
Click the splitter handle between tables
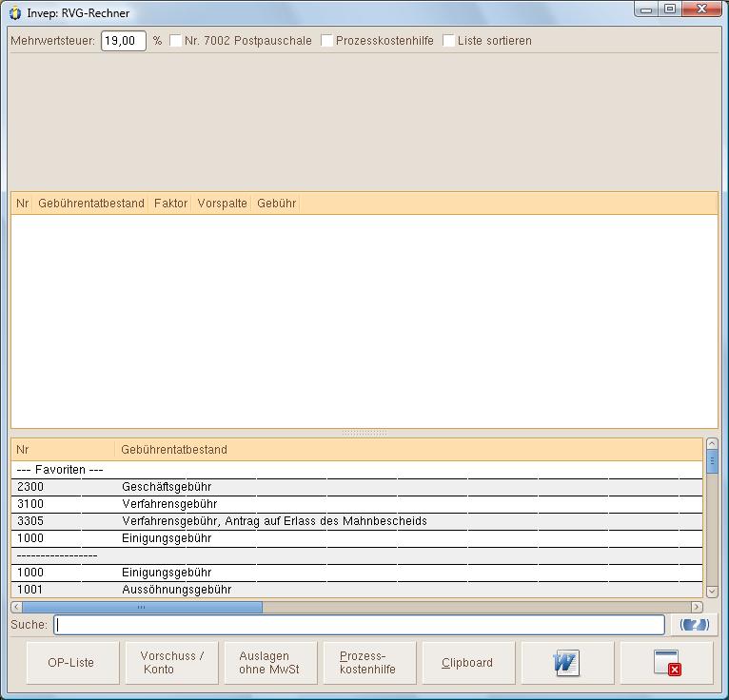coord(364,433)
